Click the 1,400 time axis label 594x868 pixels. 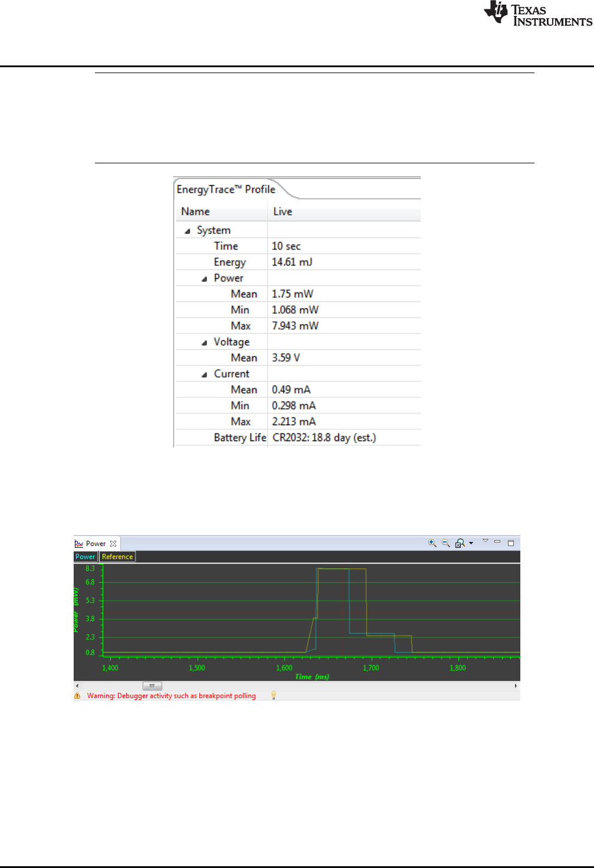[110, 668]
